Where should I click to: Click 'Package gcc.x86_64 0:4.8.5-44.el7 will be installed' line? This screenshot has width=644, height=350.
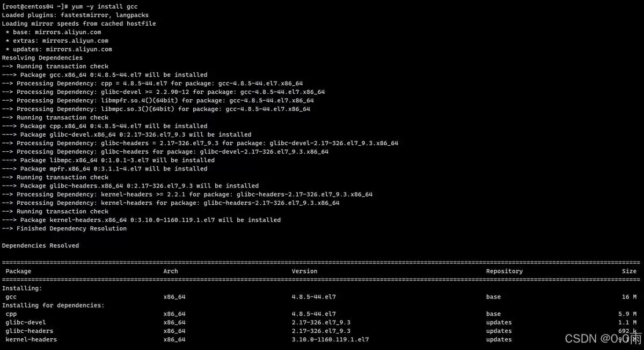[105, 75]
